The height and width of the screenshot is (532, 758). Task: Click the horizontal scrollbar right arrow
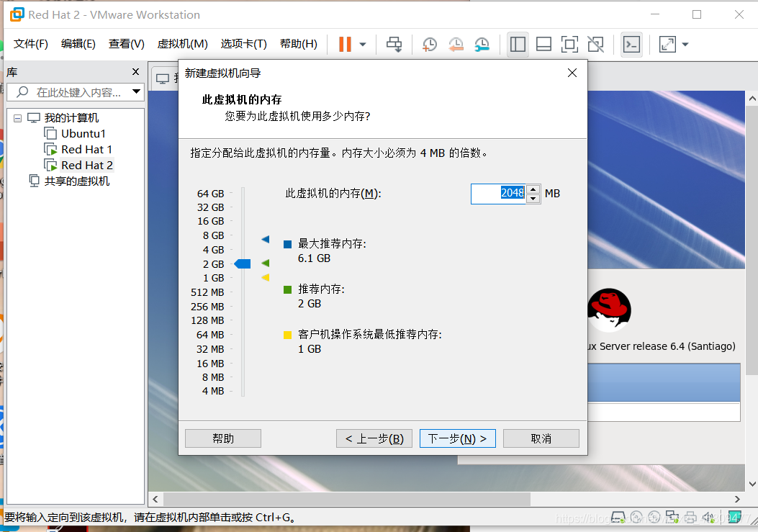click(737, 499)
